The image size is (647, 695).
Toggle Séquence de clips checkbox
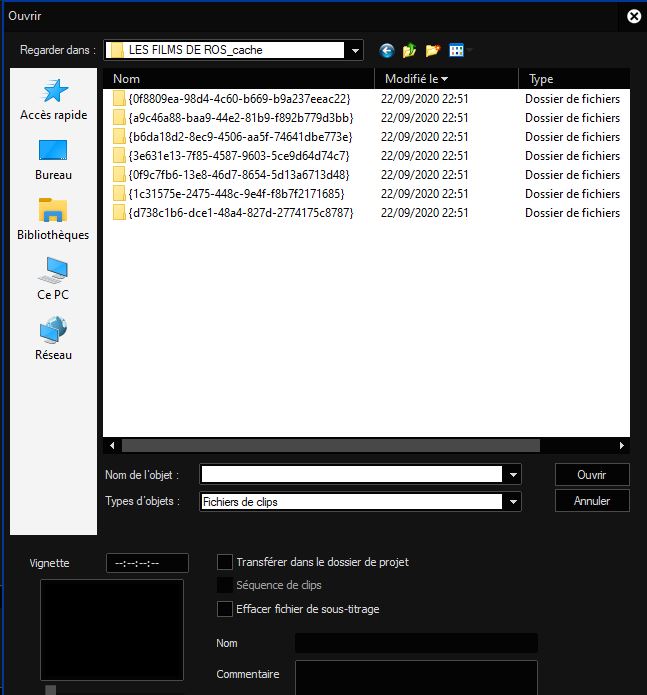click(225, 585)
